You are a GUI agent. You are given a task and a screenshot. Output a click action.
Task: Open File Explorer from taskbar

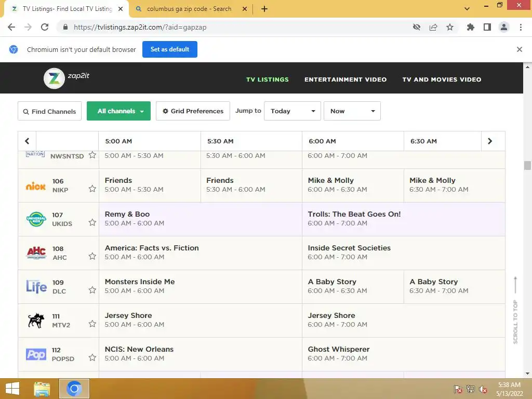[x=42, y=389]
